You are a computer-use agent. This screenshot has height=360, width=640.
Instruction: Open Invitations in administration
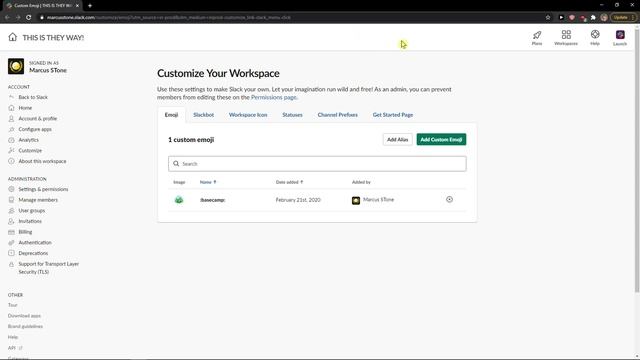pyautogui.click(x=30, y=221)
